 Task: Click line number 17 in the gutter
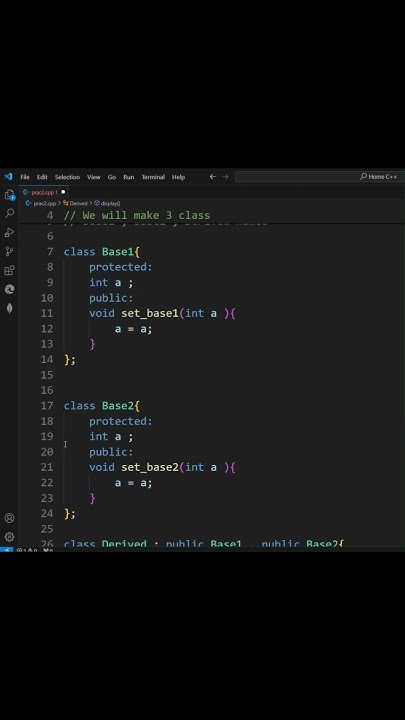click(x=47, y=406)
